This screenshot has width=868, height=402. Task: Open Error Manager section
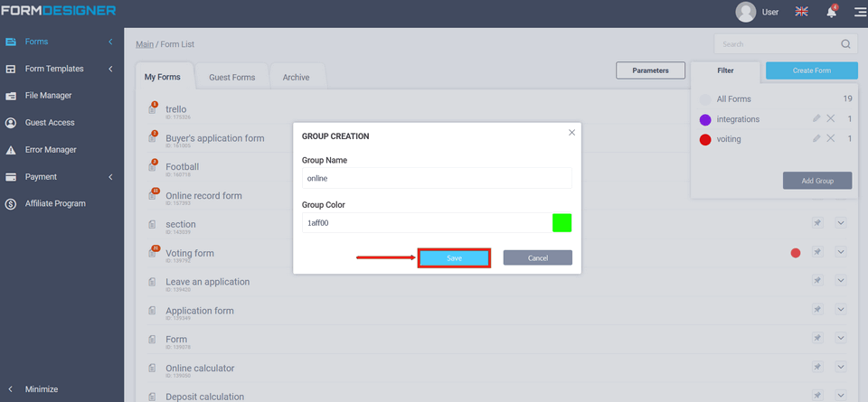pyautogui.click(x=51, y=150)
